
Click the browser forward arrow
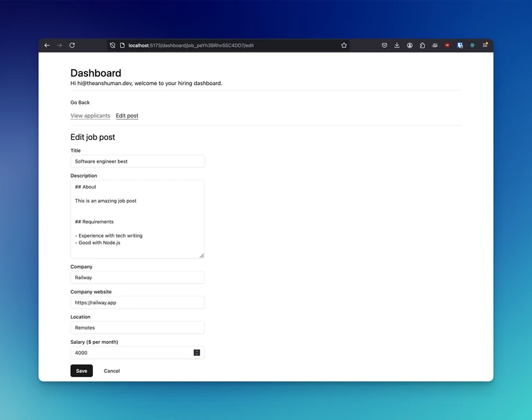(x=60, y=46)
